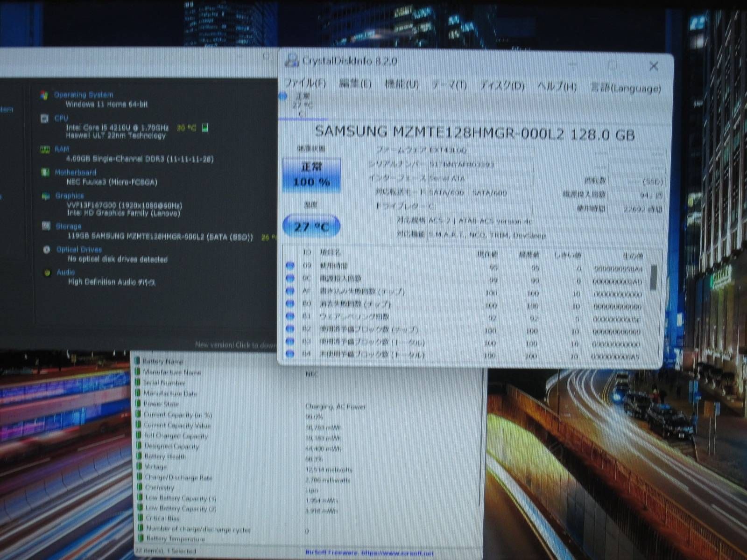Screen dimensions: 747x560
Task: Click the SAMSUNG MZMTE128HMGR-000L2 128.0 GB title
Action: click(475, 133)
